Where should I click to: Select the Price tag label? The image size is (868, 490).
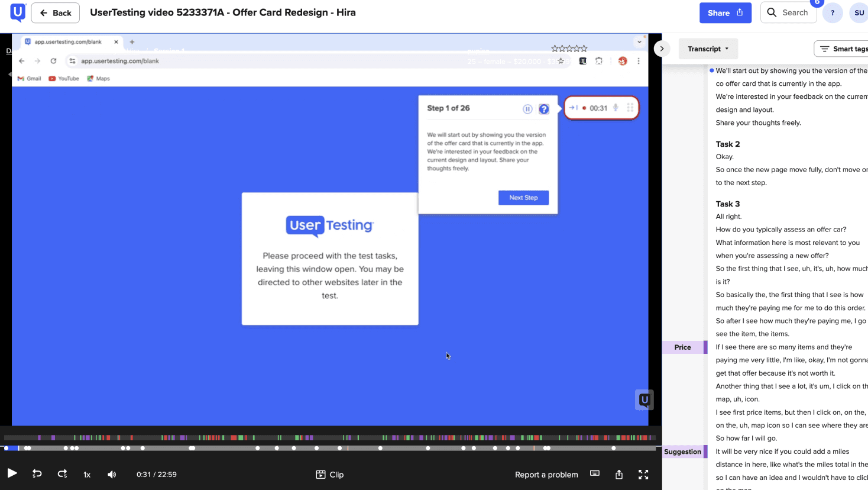[x=683, y=347]
